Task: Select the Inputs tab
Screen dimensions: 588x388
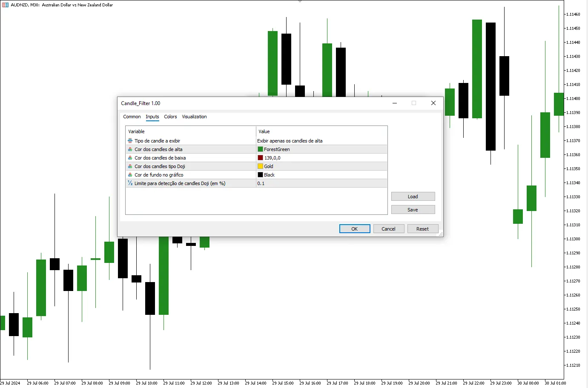Action: pos(152,117)
